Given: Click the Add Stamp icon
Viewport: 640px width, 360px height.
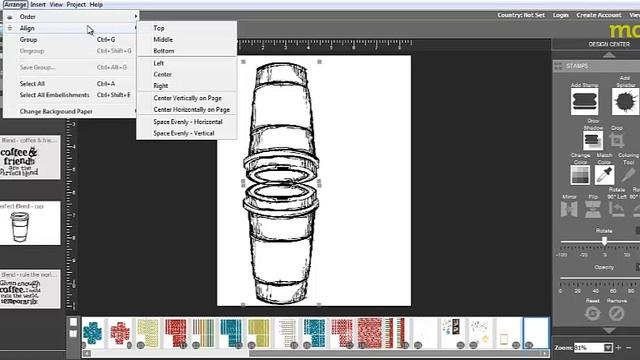Looking at the screenshot, I should click(584, 101).
